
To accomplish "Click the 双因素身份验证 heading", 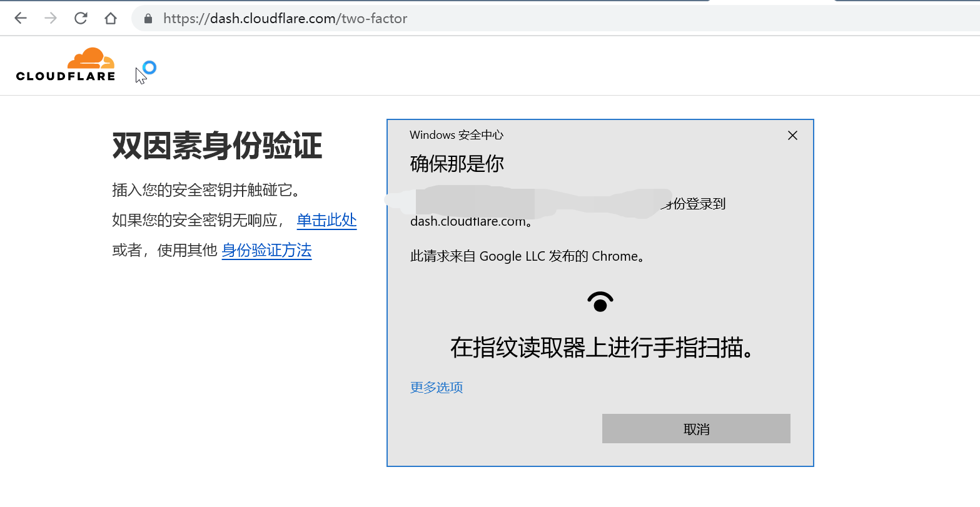I will (217, 146).
